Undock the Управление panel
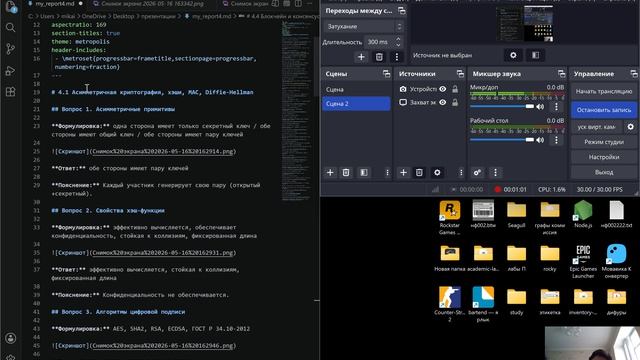The width and height of the screenshot is (640, 360). (634, 74)
